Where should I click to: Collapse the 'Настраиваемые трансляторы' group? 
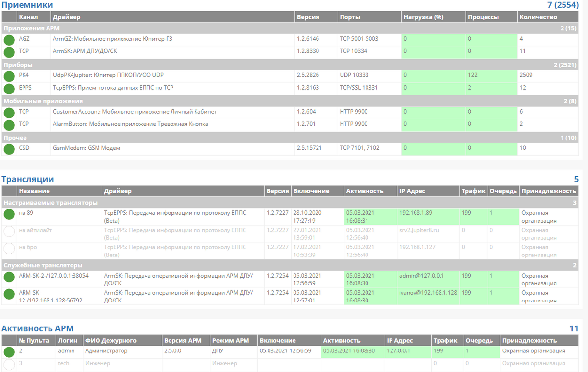[x=50, y=202]
